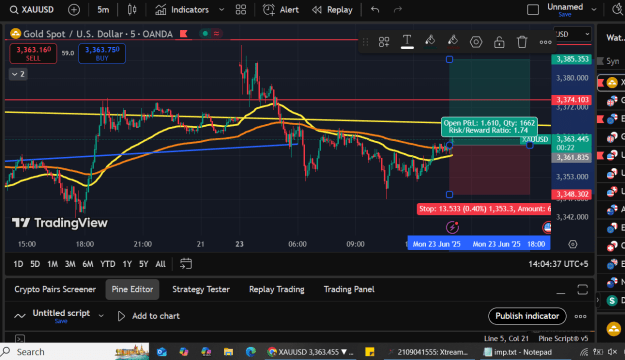The width and height of the screenshot is (625, 360).
Task: Open the indicator templates grid icon
Action: click(241, 10)
